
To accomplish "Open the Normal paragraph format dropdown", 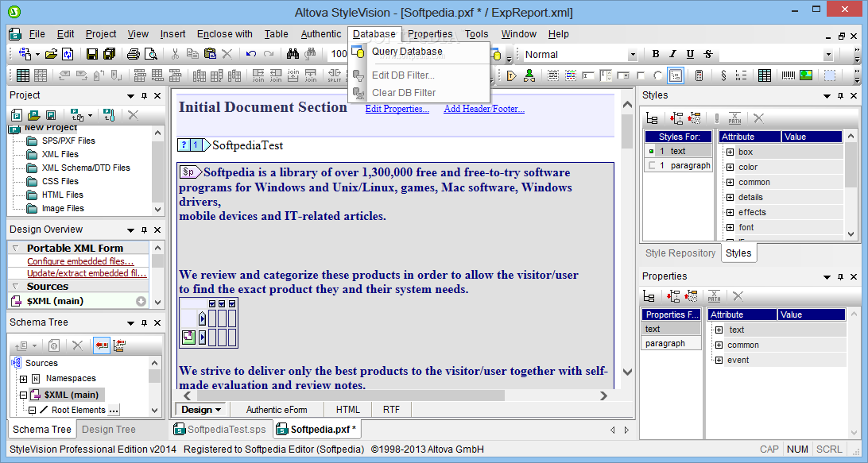I will coord(632,54).
